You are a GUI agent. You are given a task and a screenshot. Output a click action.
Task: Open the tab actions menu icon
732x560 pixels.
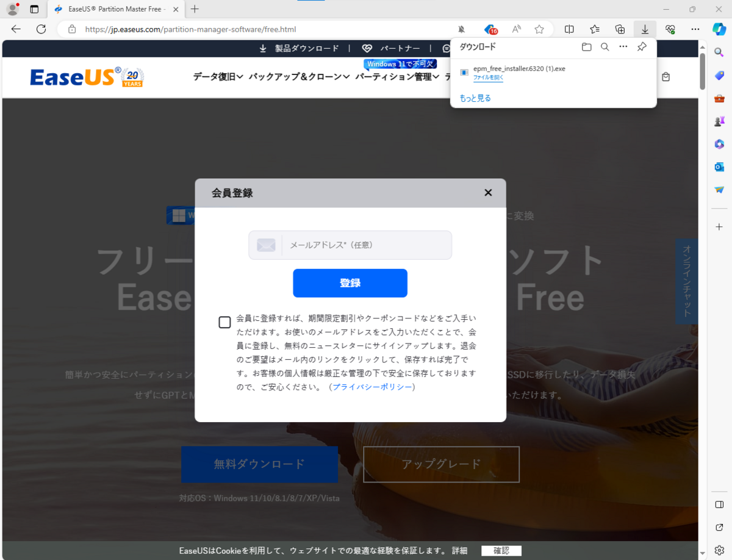point(34,9)
